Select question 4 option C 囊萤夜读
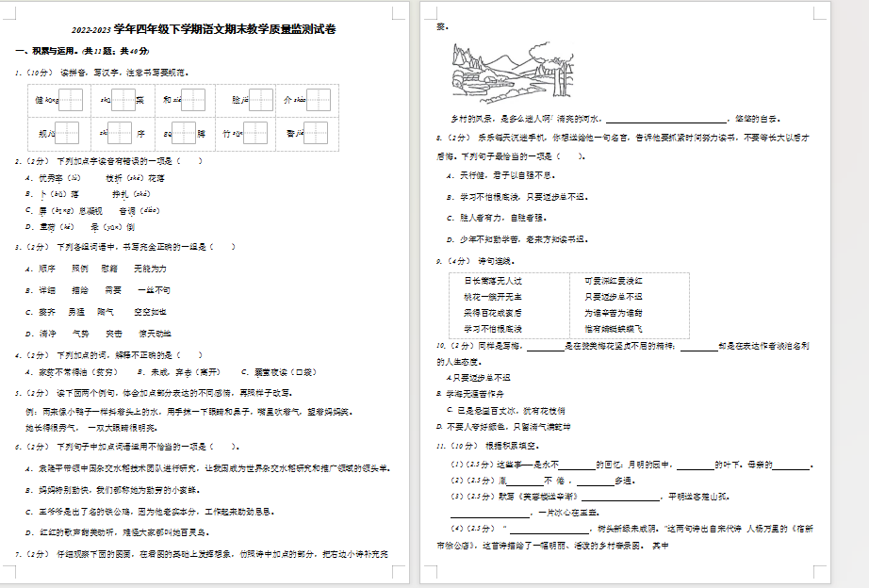The height and width of the screenshot is (588, 869). 279,372
